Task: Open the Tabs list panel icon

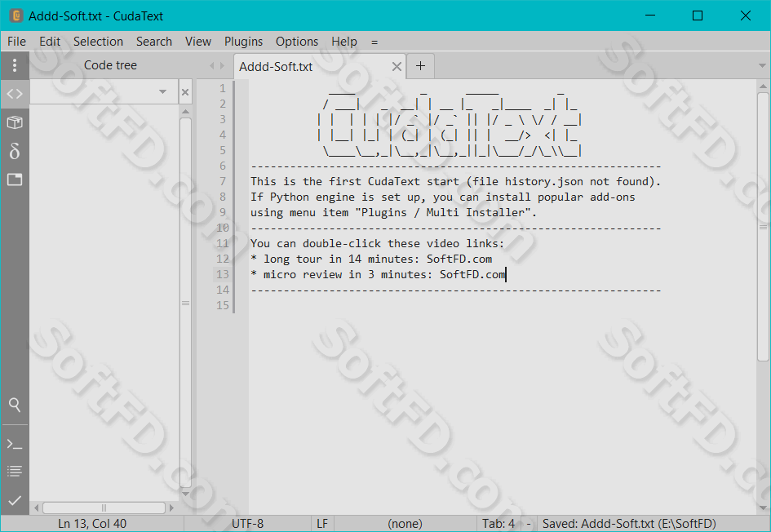Action: tap(15, 180)
